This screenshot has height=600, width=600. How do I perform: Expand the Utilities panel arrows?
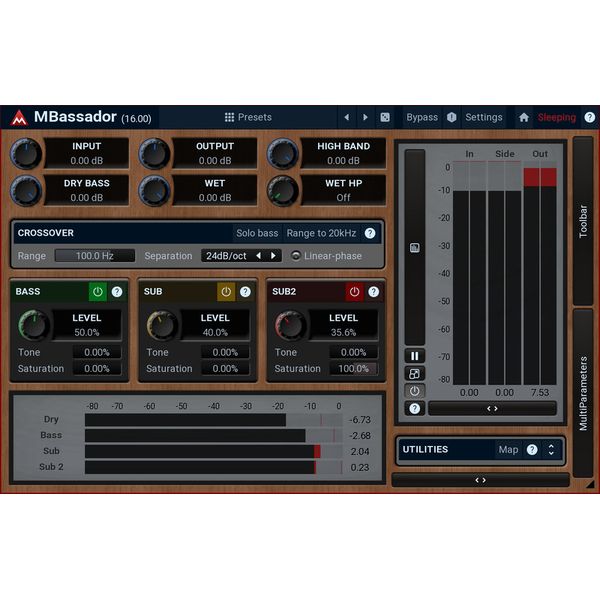[551, 450]
